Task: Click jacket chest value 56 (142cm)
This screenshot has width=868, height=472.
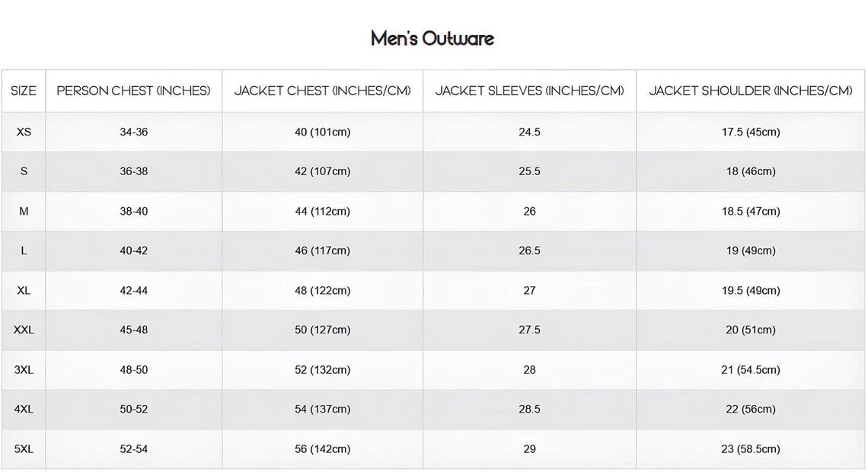Action: [322, 448]
